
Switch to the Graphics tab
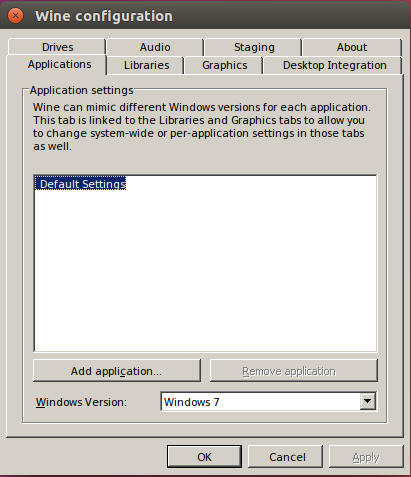click(225, 65)
